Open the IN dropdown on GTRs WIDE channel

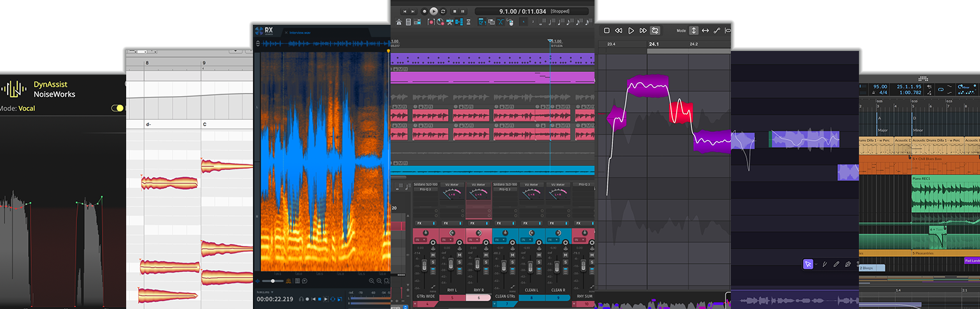tap(420, 240)
